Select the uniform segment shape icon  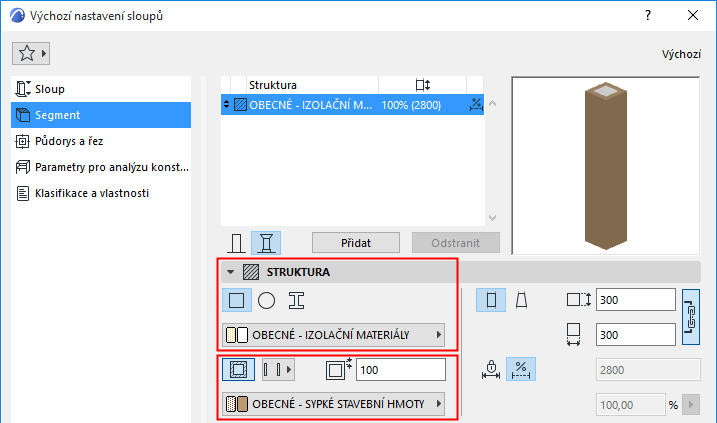click(491, 300)
